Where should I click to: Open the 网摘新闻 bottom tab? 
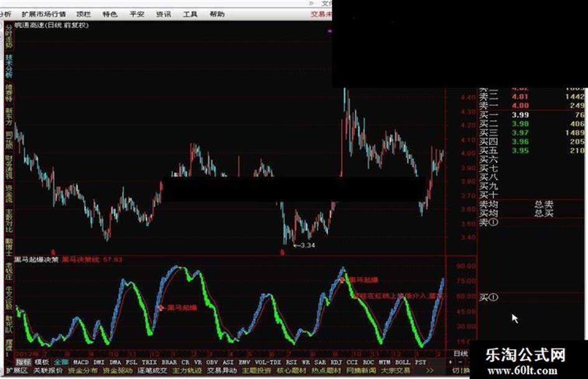pyautogui.click(x=361, y=371)
